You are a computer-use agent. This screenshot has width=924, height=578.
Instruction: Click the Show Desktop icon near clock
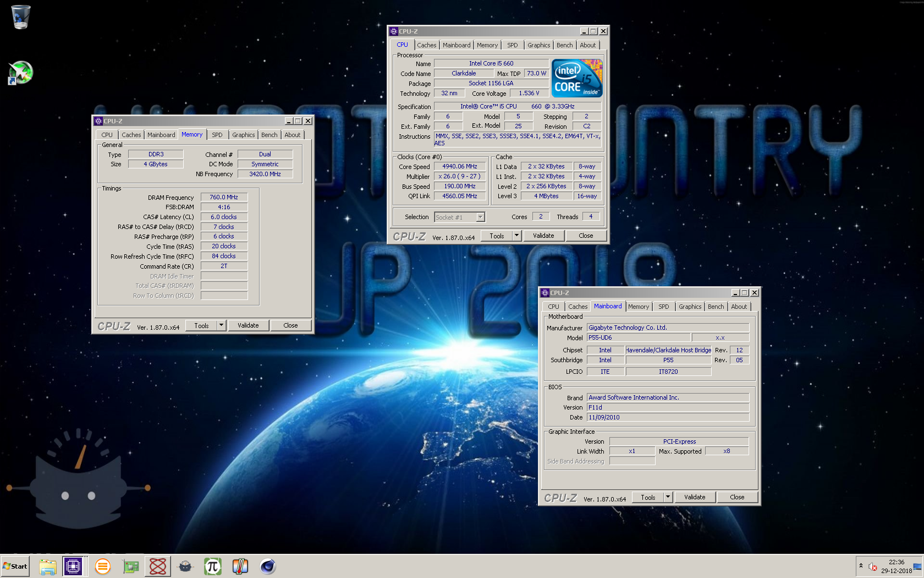pyautogui.click(x=917, y=567)
